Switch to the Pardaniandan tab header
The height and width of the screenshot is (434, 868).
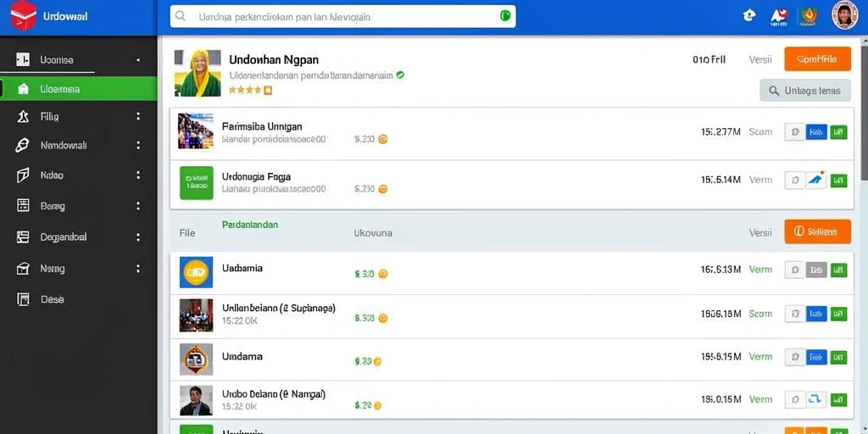tap(250, 225)
